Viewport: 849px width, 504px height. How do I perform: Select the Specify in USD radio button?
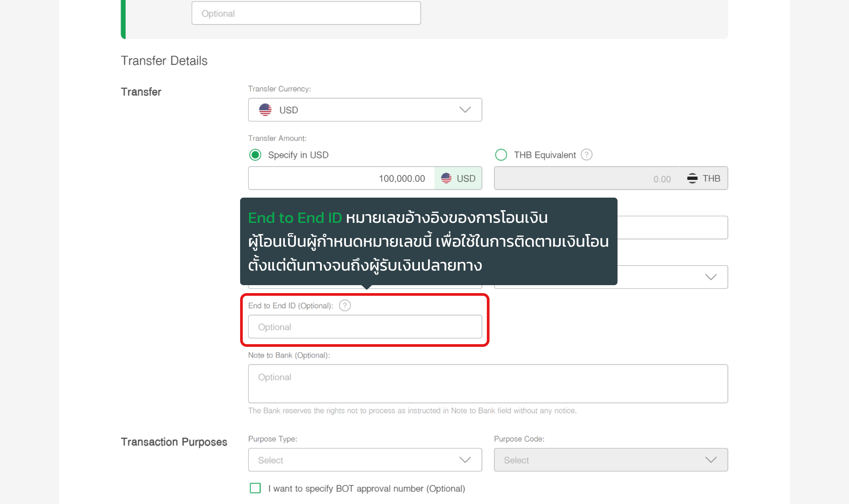(x=255, y=155)
